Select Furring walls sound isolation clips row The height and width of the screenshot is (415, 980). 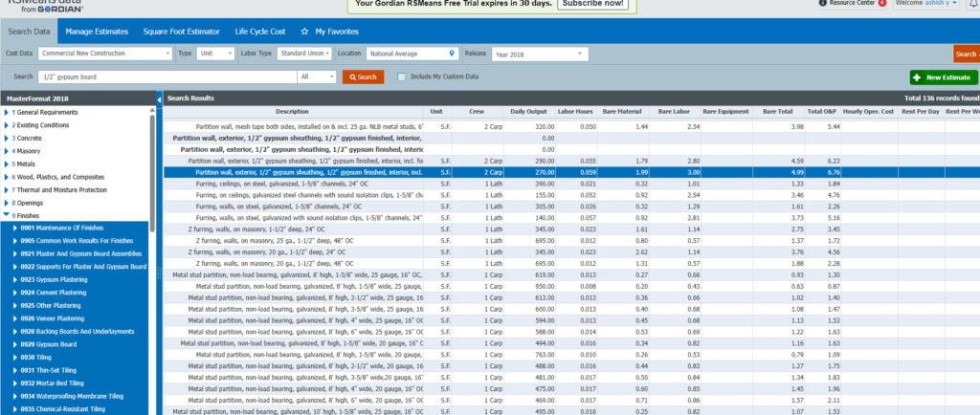point(572,218)
